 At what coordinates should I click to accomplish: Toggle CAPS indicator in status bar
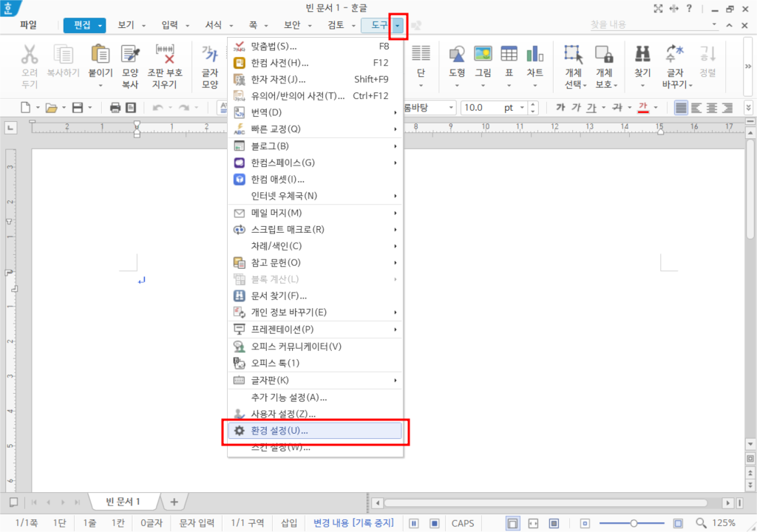pyautogui.click(x=463, y=523)
